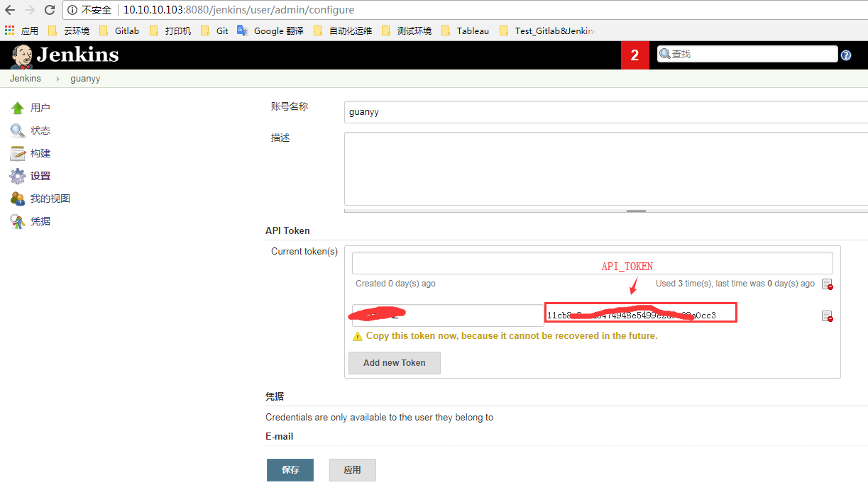
Task: Open the 凭据 sidebar link
Action: click(x=40, y=221)
